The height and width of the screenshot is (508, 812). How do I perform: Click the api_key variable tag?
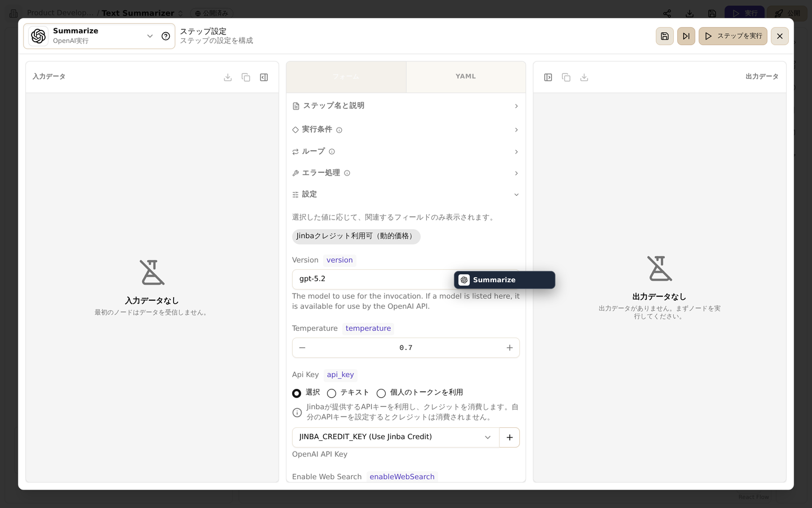pyautogui.click(x=341, y=375)
